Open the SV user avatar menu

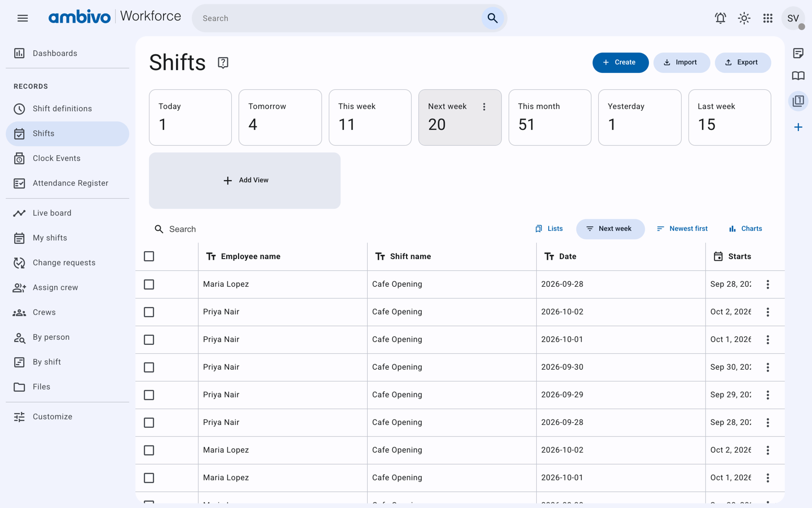tap(793, 18)
